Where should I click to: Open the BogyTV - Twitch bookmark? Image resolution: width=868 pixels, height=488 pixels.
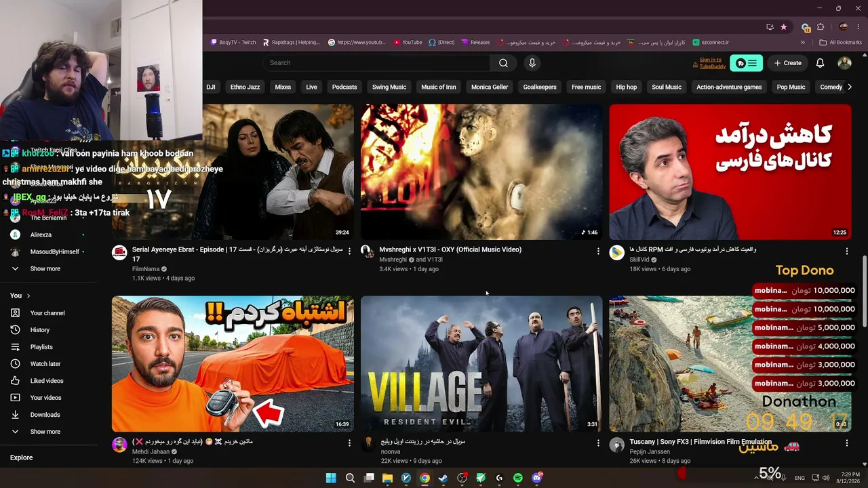[x=233, y=42]
